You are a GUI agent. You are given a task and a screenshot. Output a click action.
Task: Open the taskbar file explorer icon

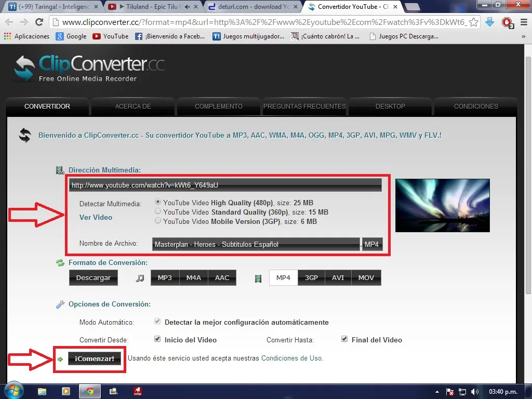[x=42, y=392]
